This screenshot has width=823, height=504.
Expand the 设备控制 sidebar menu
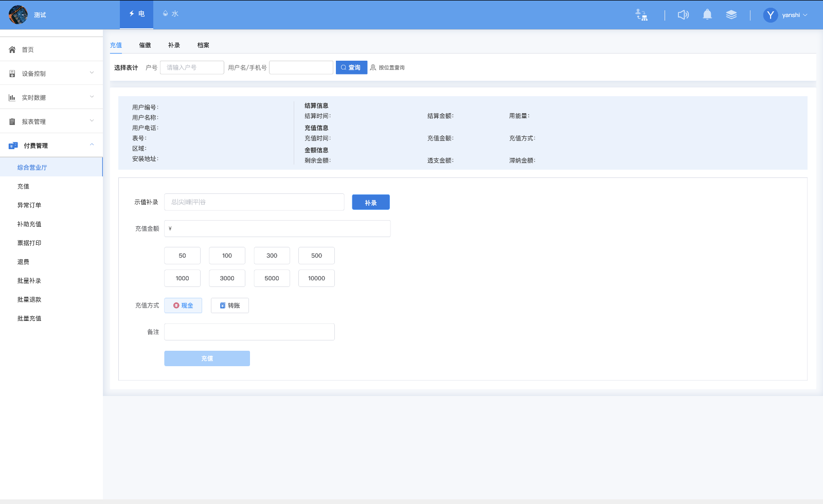51,74
